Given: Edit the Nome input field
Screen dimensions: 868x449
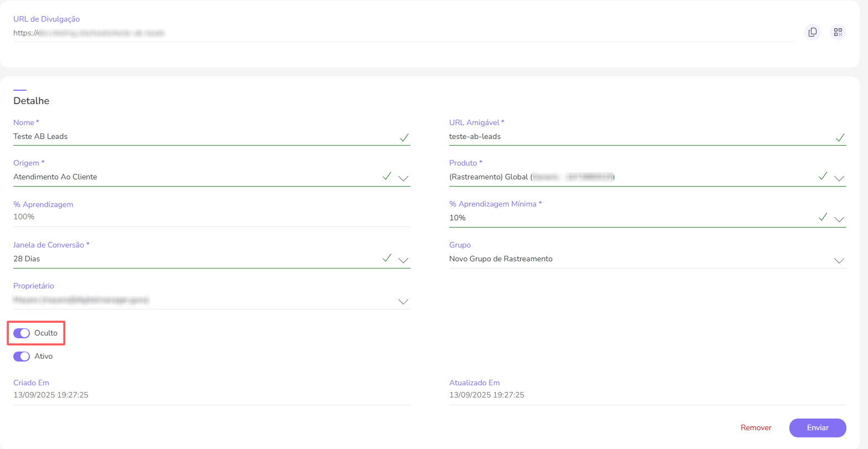Looking at the screenshot, I should pos(199,137).
